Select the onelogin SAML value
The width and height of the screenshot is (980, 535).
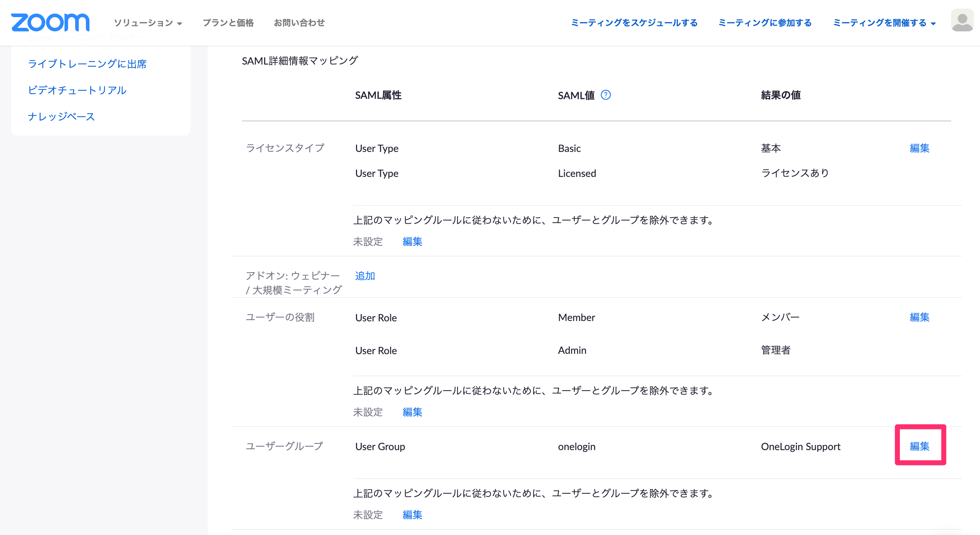coord(577,446)
